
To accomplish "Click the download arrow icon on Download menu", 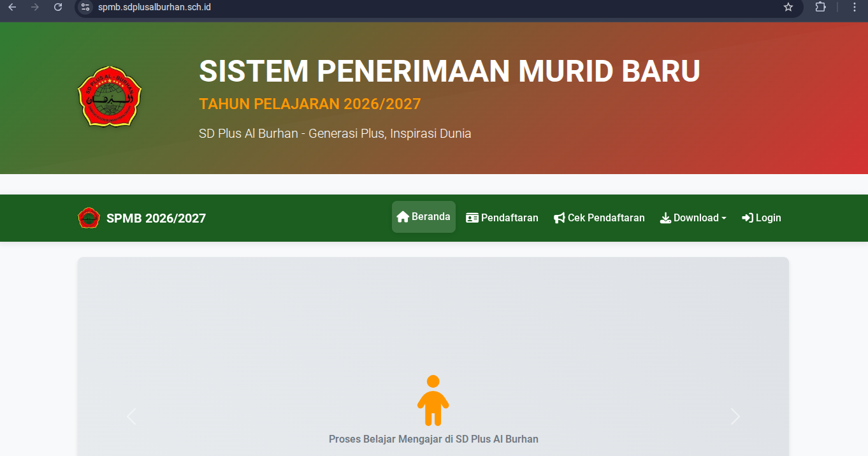I will point(665,217).
